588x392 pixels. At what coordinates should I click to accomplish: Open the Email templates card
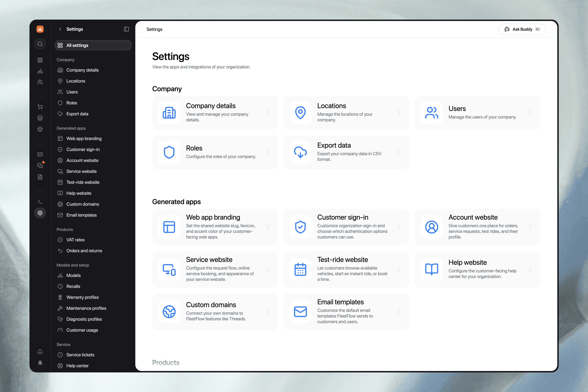coord(346,312)
